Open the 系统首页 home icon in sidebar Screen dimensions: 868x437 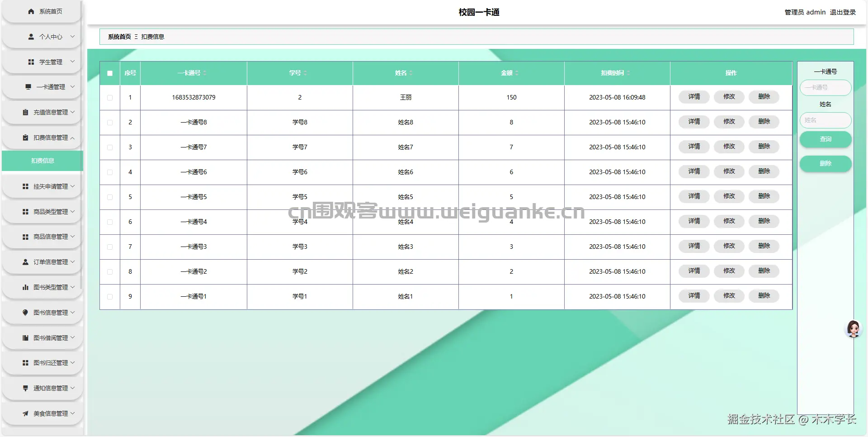pos(31,11)
